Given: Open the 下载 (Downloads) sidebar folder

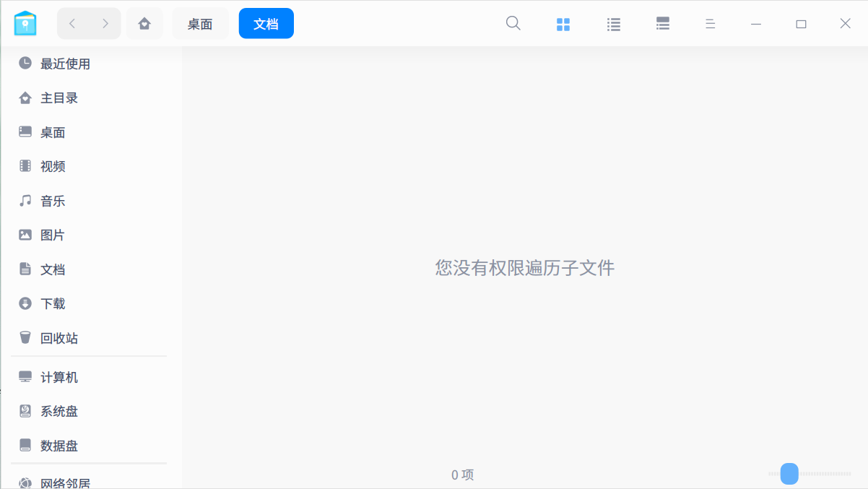Looking at the screenshot, I should (53, 303).
